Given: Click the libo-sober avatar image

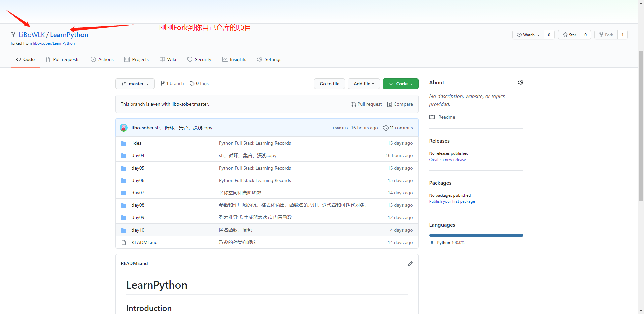Looking at the screenshot, I should coord(124,128).
